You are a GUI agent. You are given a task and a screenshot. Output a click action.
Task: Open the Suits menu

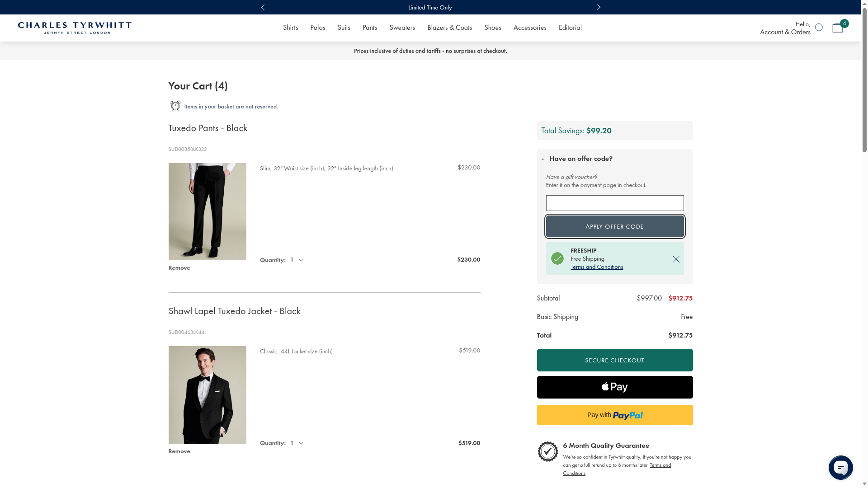pos(344,28)
